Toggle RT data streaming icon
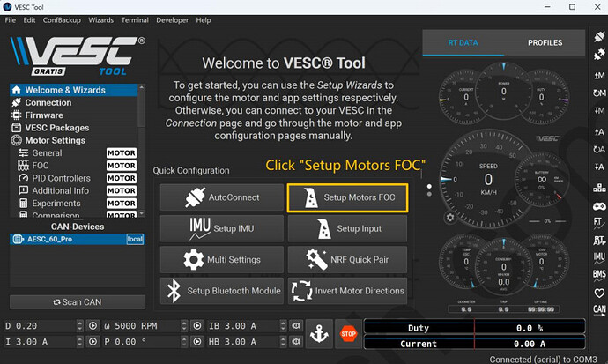 tap(598, 222)
